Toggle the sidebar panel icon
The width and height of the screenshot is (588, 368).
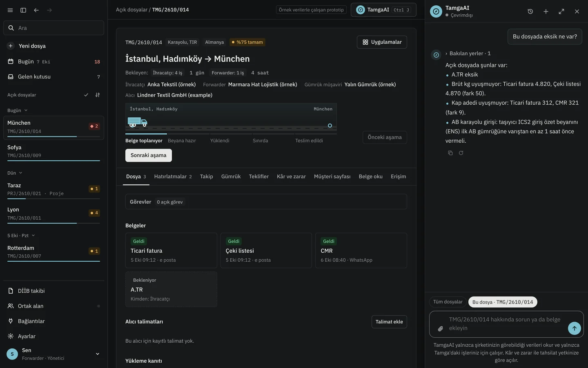pos(23,10)
